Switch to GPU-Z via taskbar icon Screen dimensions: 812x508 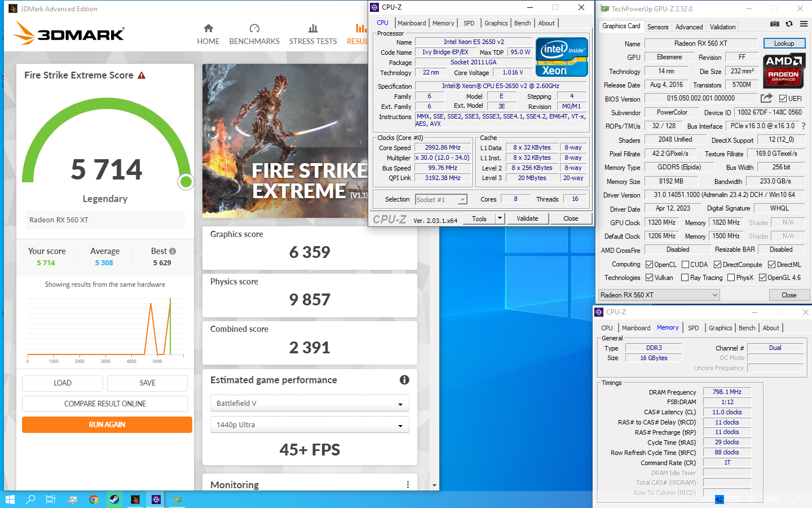(x=177, y=500)
